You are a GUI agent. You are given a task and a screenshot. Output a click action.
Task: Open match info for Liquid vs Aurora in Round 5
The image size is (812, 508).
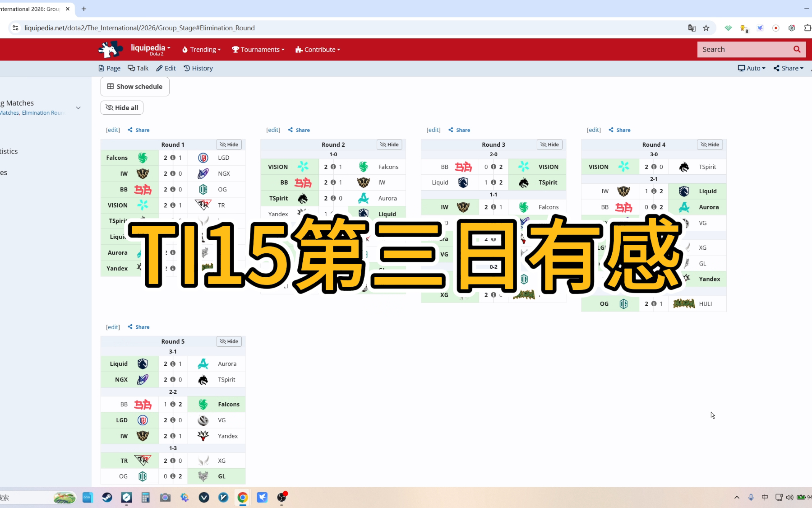[x=173, y=364]
